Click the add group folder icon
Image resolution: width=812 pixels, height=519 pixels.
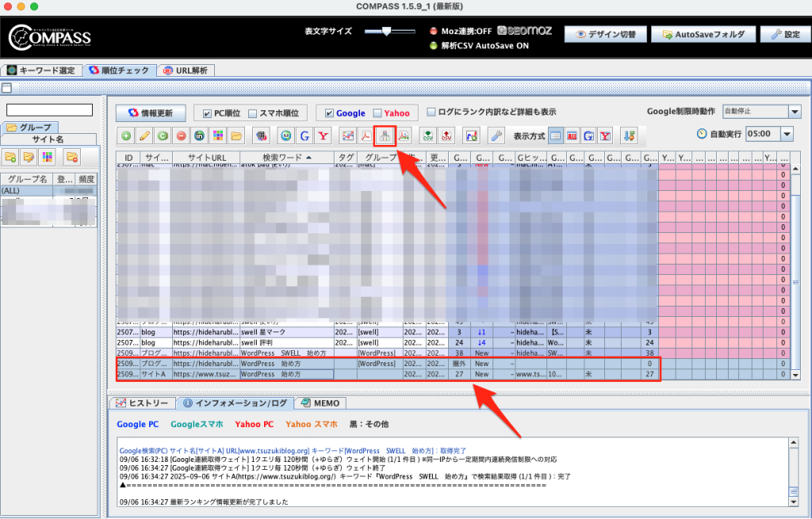click(10, 157)
